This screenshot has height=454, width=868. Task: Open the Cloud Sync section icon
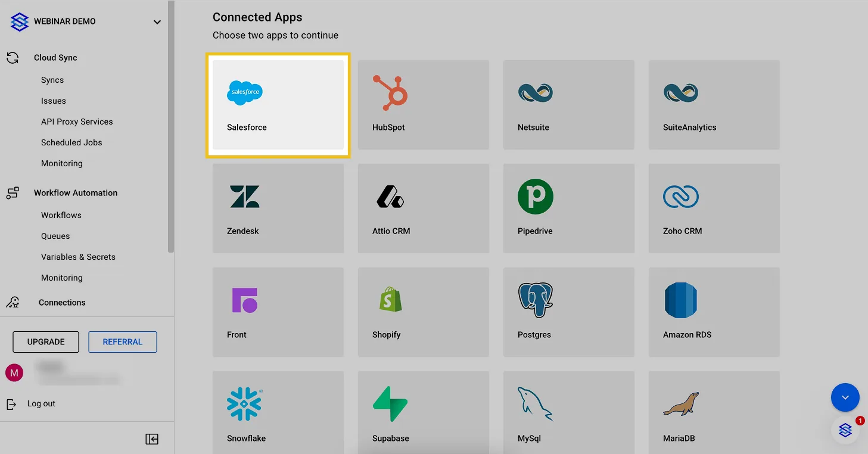[x=12, y=58]
